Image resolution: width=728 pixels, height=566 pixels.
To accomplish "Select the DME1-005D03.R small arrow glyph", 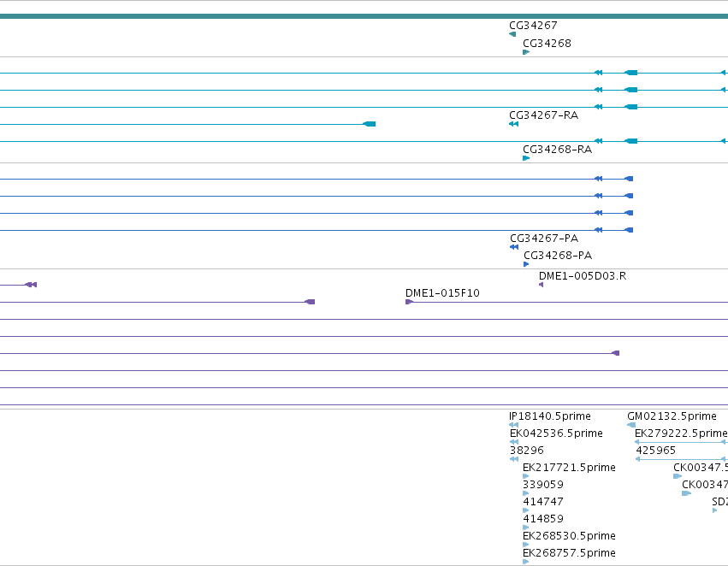I will point(541,285).
